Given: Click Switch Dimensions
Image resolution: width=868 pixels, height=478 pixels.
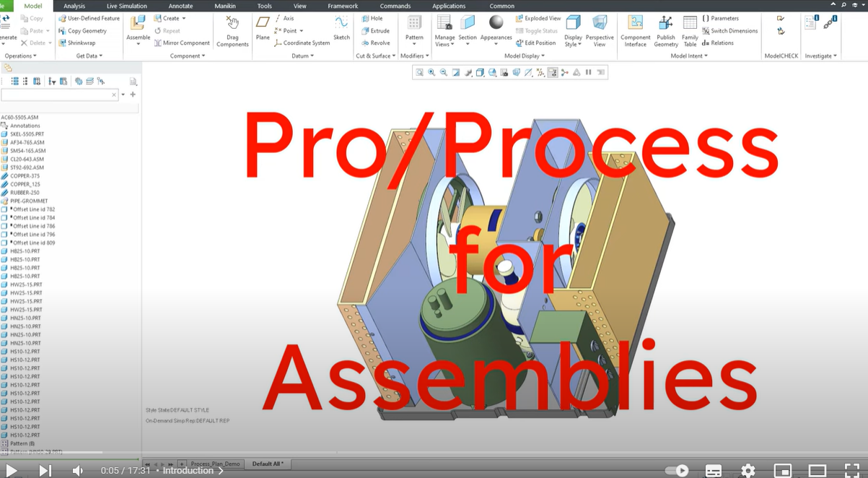Looking at the screenshot, I should point(729,30).
